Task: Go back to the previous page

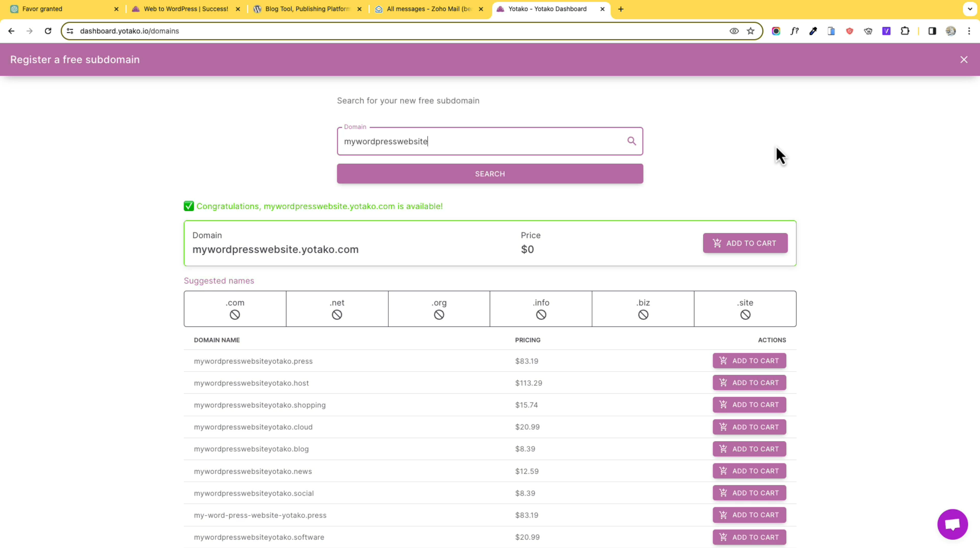Action: tap(11, 31)
